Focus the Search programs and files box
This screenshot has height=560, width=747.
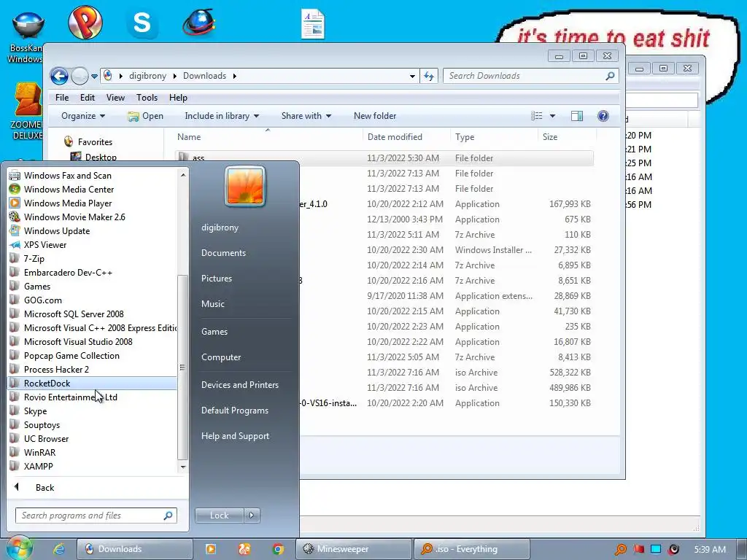pyautogui.click(x=96, y=516)
